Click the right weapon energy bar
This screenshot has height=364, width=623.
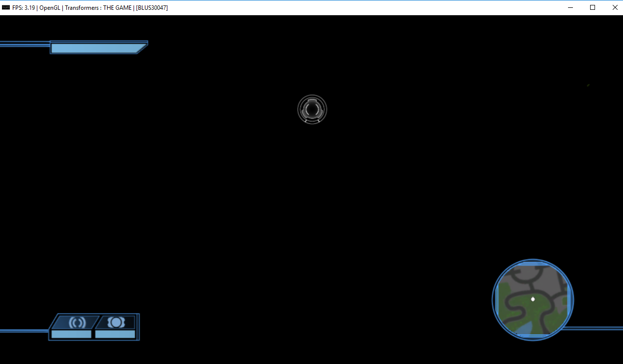(x=115, y=334)
